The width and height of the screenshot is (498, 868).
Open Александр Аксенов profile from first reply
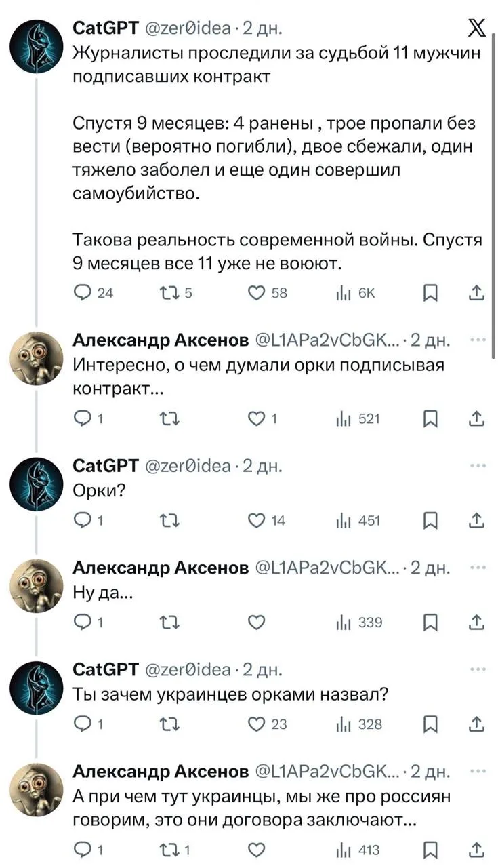point(161,340)
